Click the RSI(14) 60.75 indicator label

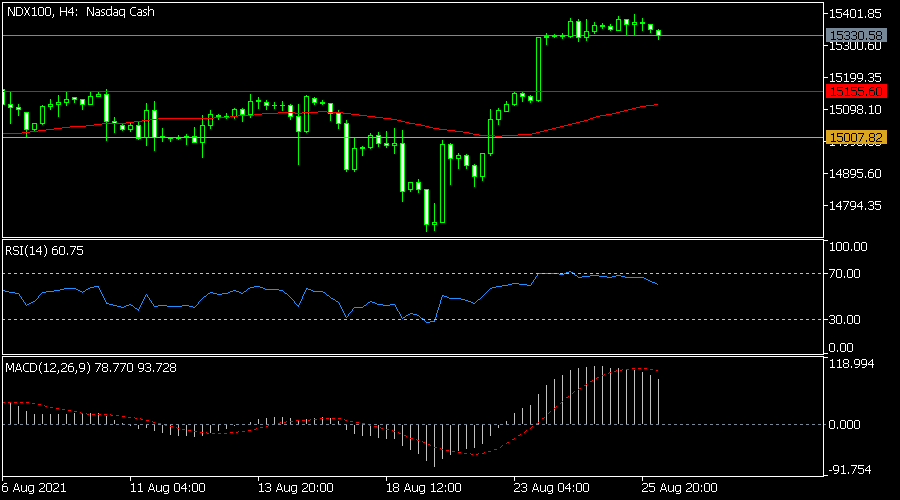click(44, 251)
